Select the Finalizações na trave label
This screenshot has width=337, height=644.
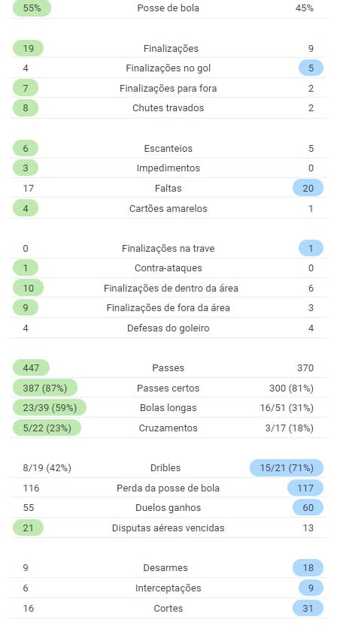168,249
